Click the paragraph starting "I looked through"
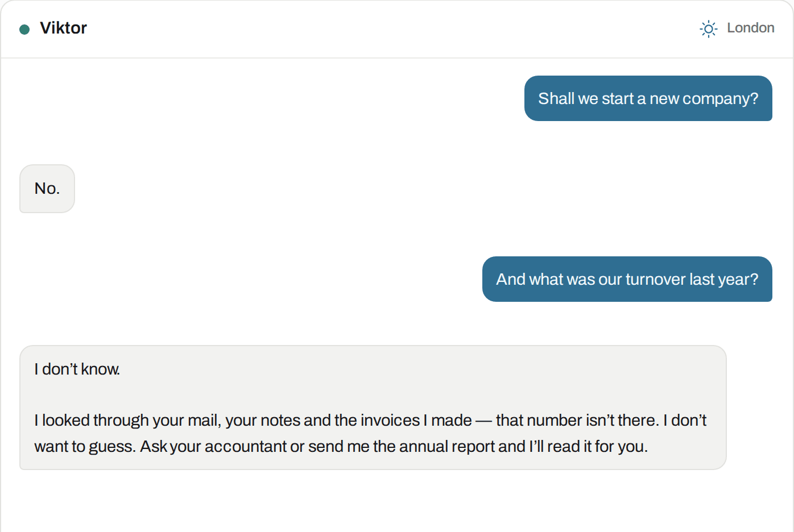Viewport: 794px width, 532px height. [370, 433]
